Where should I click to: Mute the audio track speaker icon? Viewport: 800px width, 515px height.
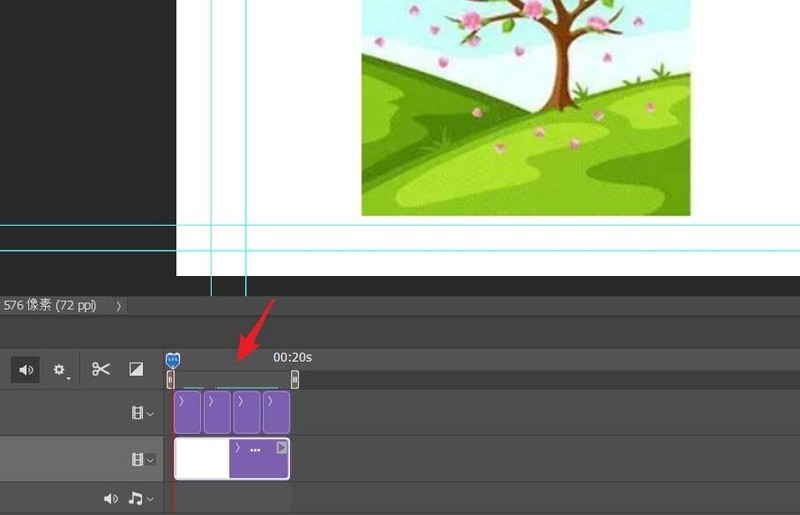point(111,499)
